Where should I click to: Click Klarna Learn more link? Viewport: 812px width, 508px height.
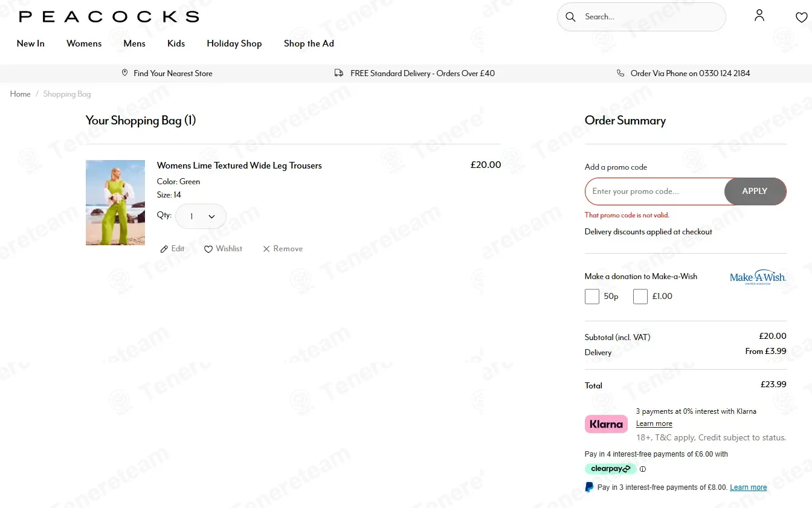click(654, 423)
